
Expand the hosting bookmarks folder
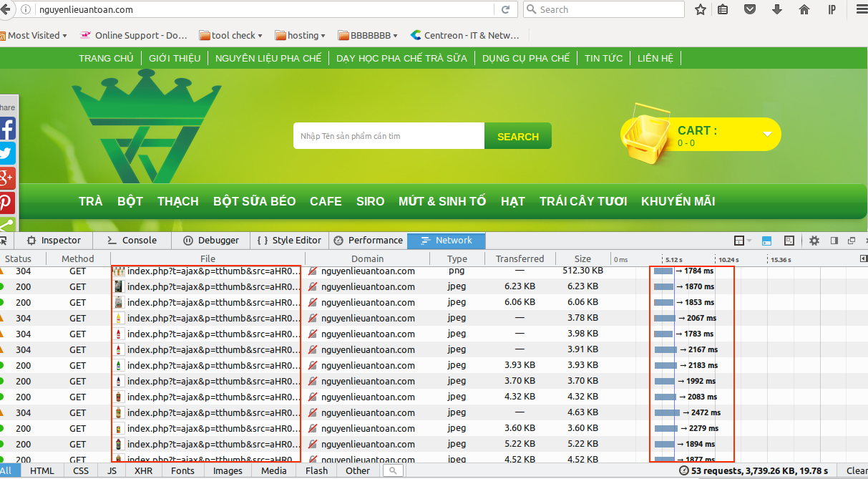tap(301, 35)
